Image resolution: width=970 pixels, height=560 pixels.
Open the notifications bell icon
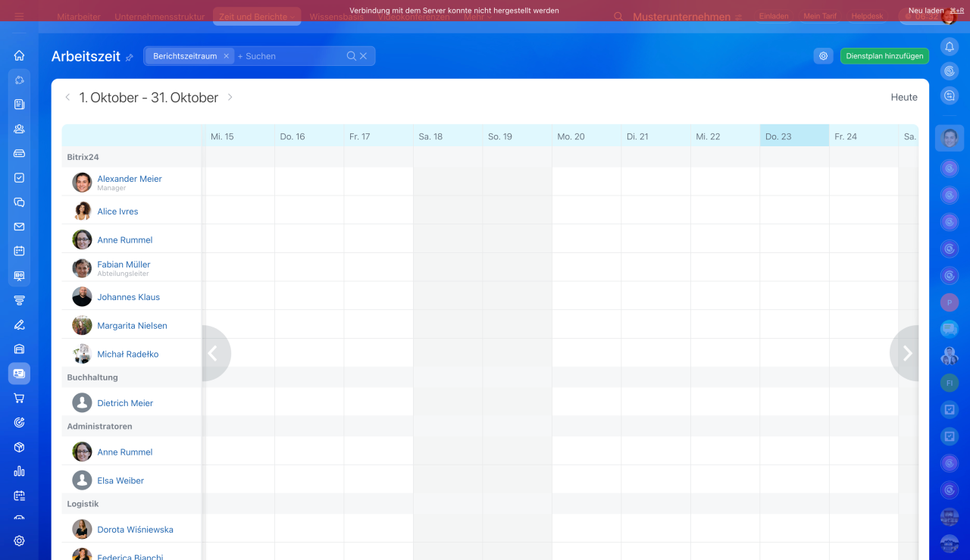point(949,47)
